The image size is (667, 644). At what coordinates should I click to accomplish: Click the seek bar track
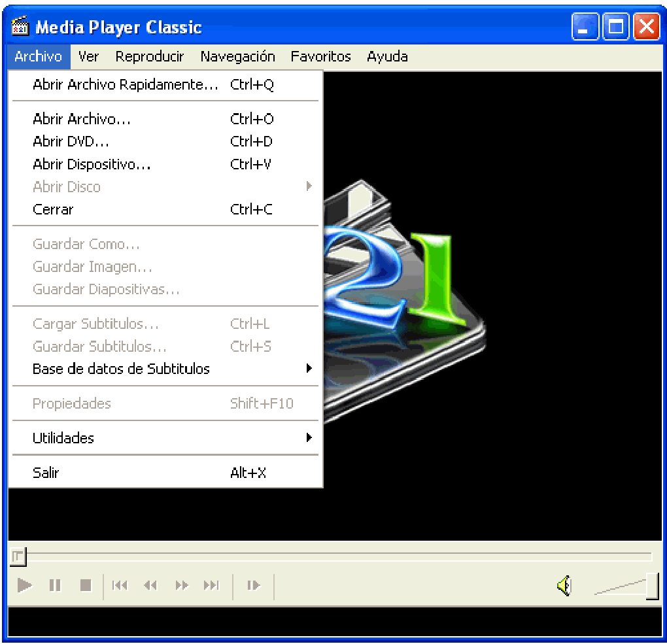[339, 556]
